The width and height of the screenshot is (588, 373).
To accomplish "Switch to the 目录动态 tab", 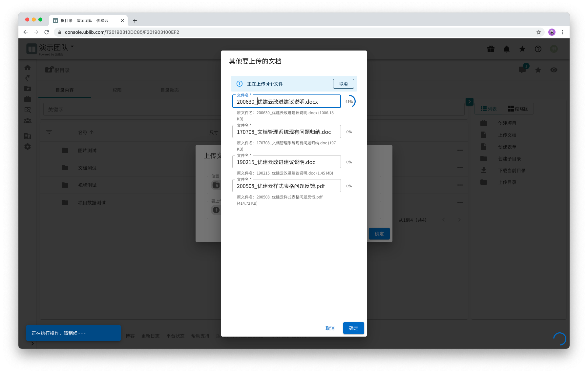I will click(x=170, y=90).
